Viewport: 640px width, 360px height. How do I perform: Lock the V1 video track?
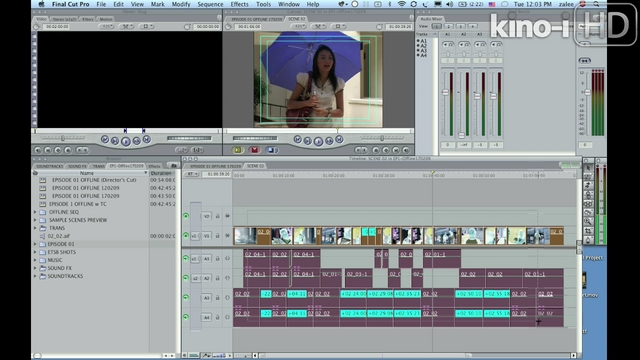217,236
